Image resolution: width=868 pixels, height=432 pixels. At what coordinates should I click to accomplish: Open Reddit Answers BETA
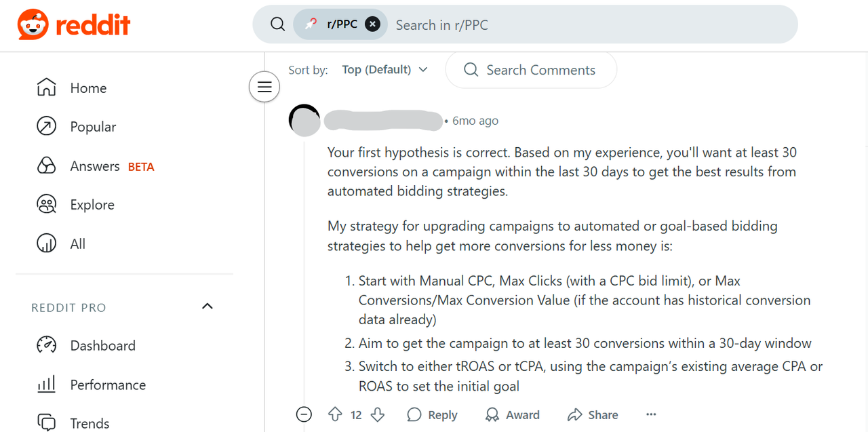click(95, 166)
